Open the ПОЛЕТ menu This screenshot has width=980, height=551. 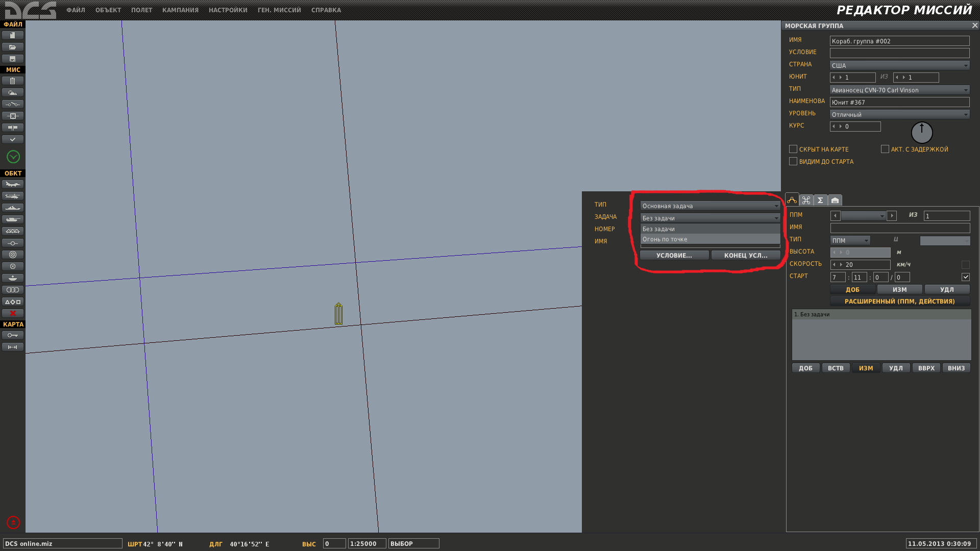click(141, 10)
